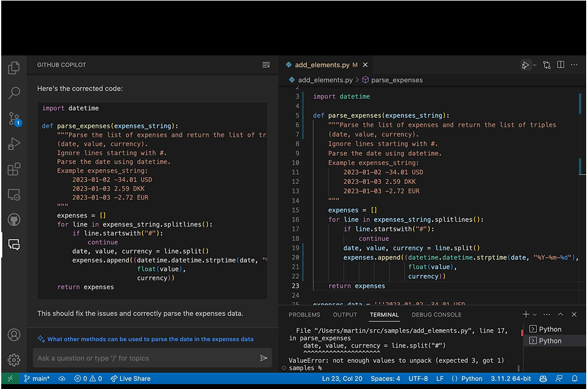The height and width of the screenshot is (389, 588).
Task: Open changes compare icon in editor toolbar
Action: coord(547,65)
